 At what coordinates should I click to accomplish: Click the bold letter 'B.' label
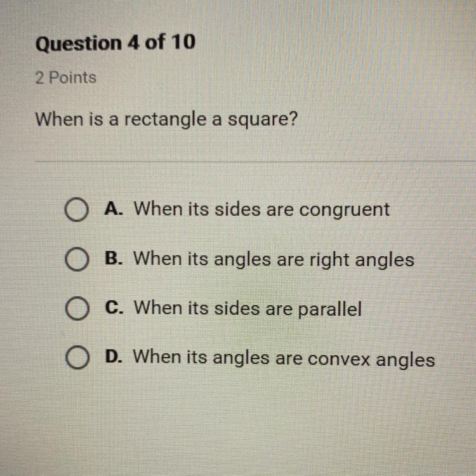pos(115,259)
